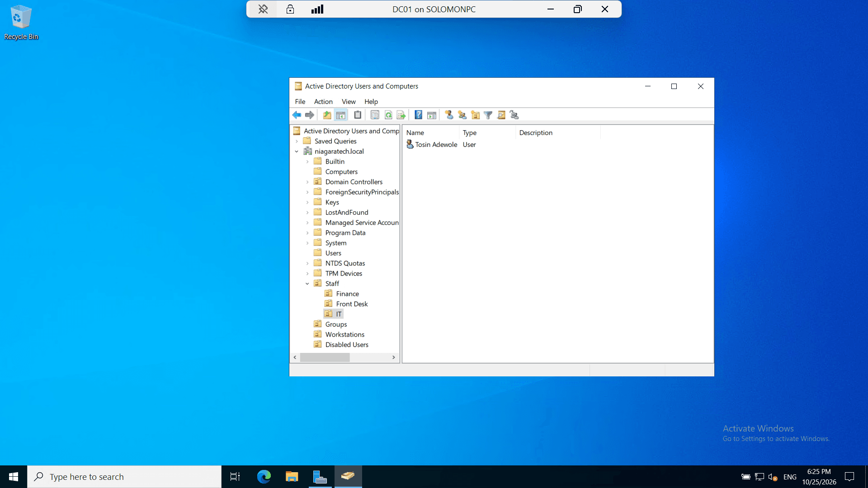Click the pin icon on the connection bar
Viewport: 868px width, 488px height.
pyautogui.click(x=263, y=9)
